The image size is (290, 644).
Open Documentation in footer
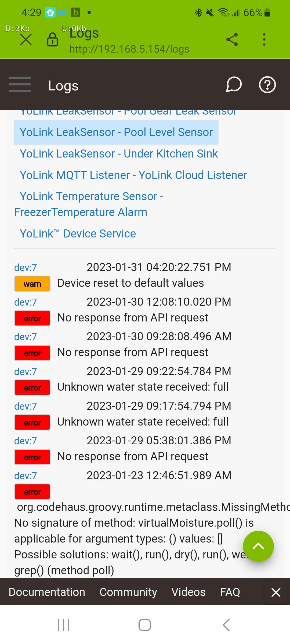click(47, 592)
